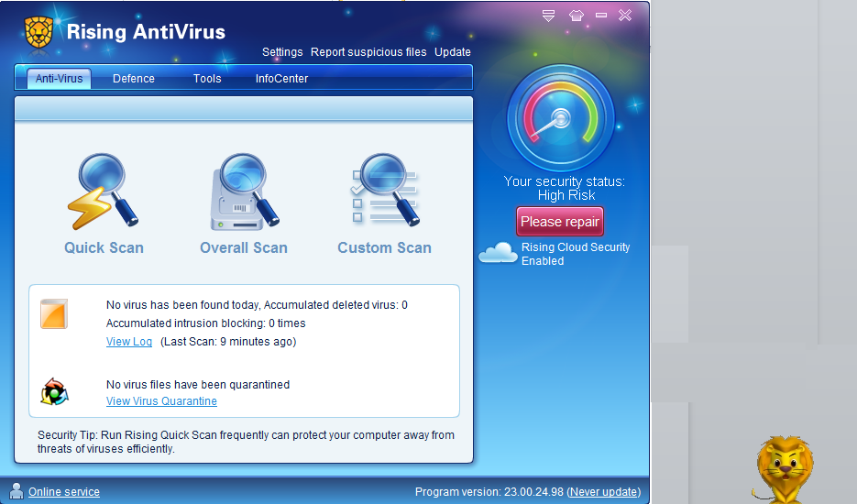Click 'Accumulated intrusion blocking: 0 times' text
This screenshot has width=857, height=504.
click(205, 323)
